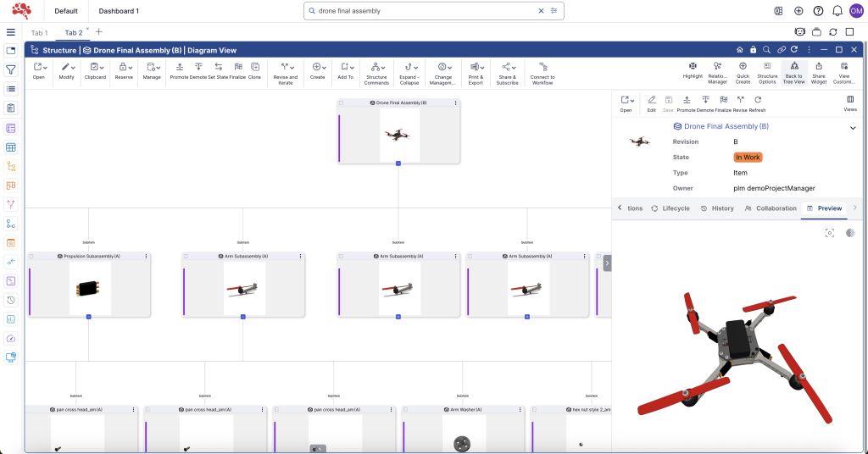The height and width of the screenshot is (454, 868).
Task: Click the Edit pencil in details panel
Action: pos(651,100)
